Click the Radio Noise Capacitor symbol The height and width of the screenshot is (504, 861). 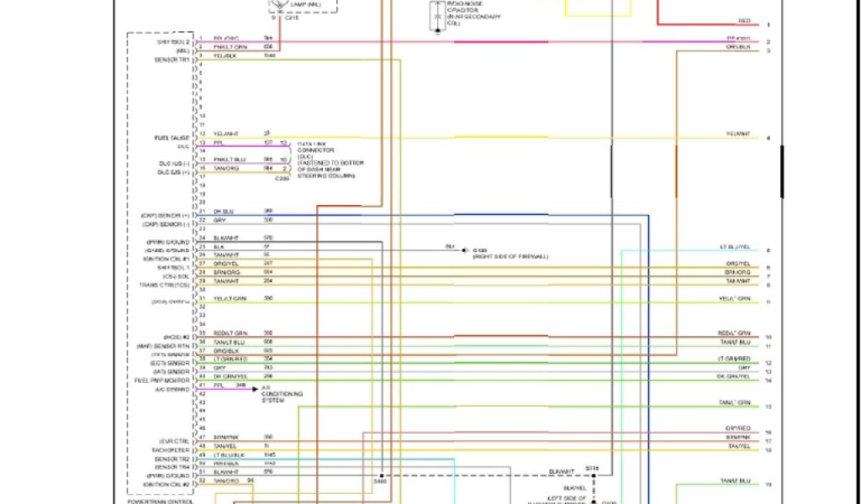click(x=436, y=17)
